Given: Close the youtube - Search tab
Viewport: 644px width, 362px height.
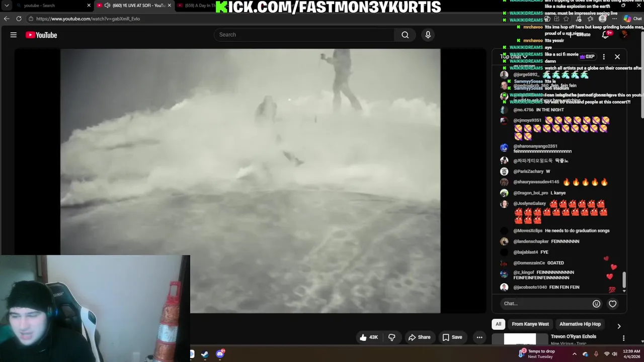Looking at the screenshot, I should tap(89, 6).
